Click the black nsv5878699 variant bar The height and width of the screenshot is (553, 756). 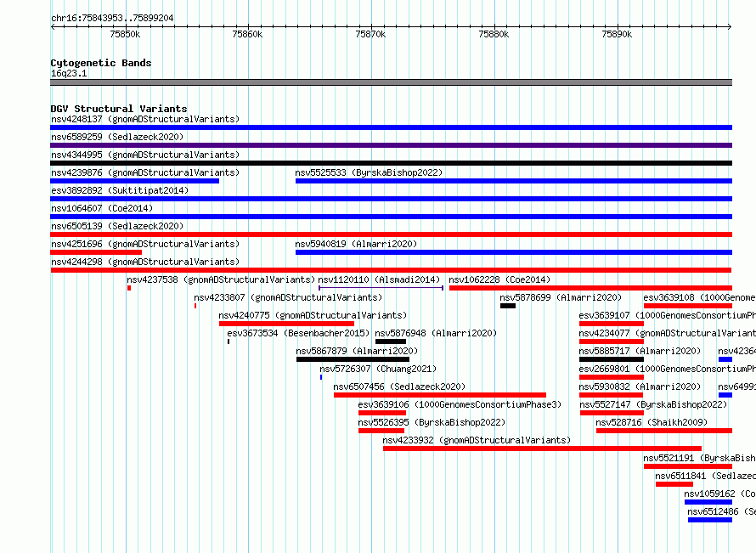508,306
